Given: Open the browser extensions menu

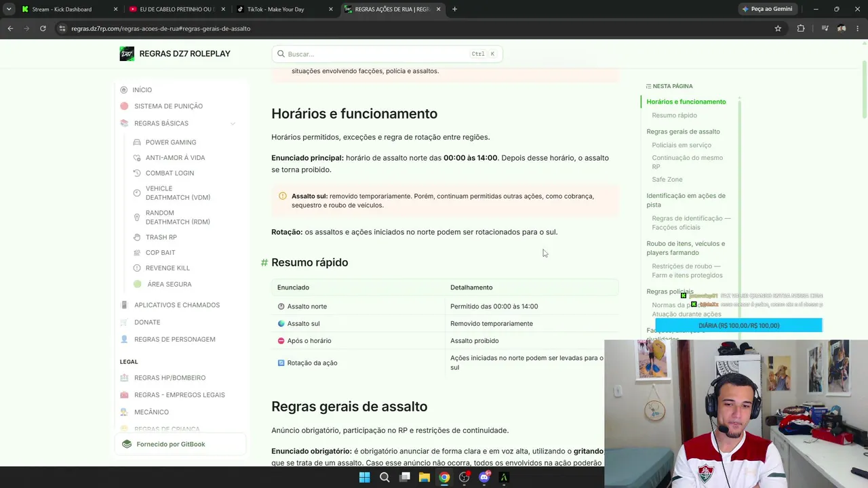Looking at the screenshot, I should point(801,28).
